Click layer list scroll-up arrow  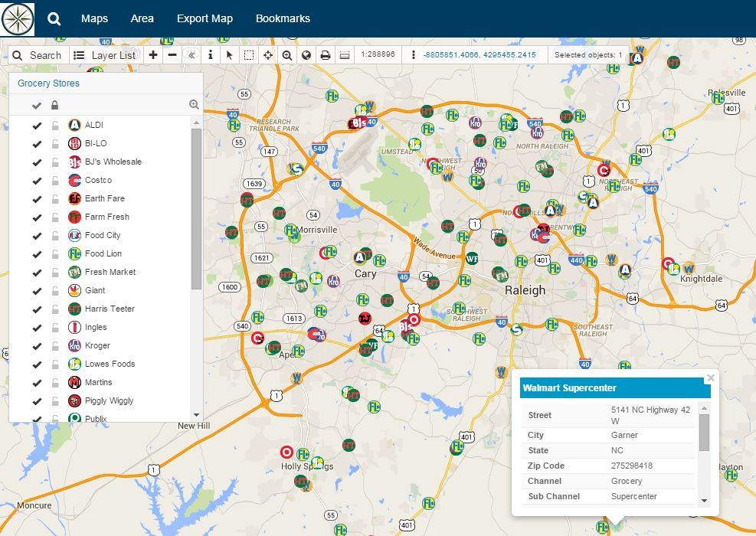[x=196, y=123]
